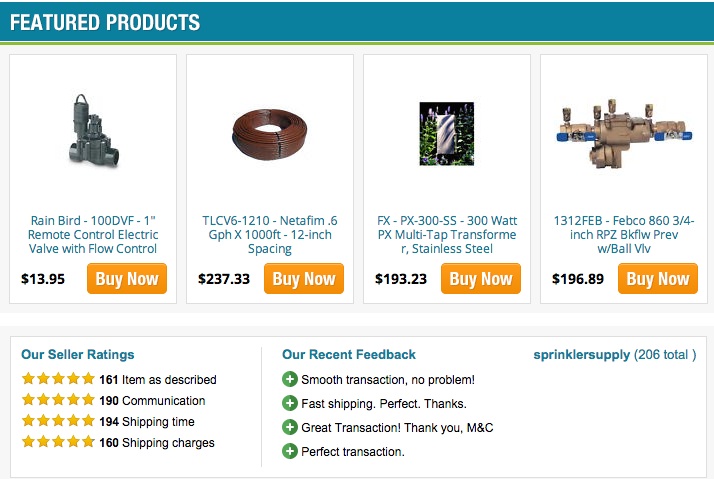Click Buy Now for the $193.23 transformer

[481, 278]
